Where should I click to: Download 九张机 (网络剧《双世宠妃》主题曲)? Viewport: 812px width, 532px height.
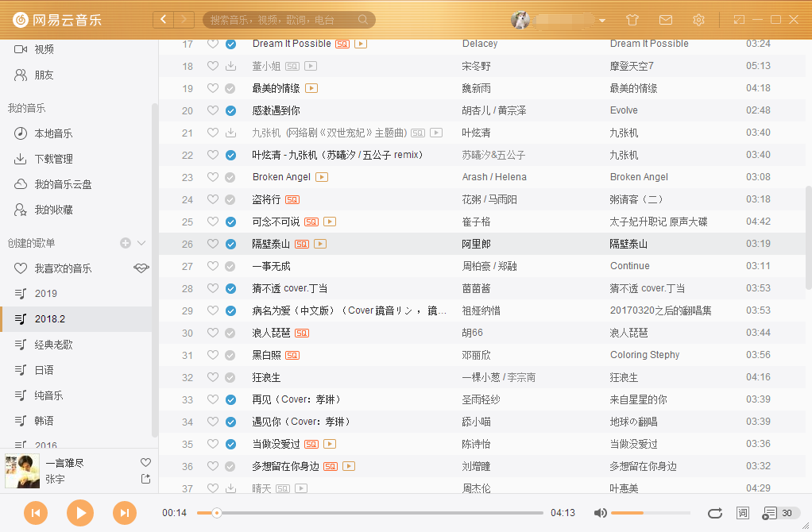tap(231, 133)
